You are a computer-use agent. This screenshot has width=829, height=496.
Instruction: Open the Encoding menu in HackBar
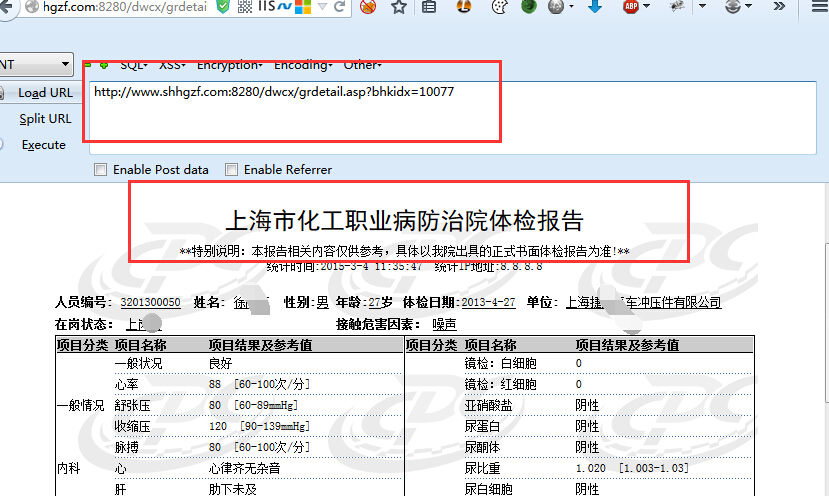(303, 65)
